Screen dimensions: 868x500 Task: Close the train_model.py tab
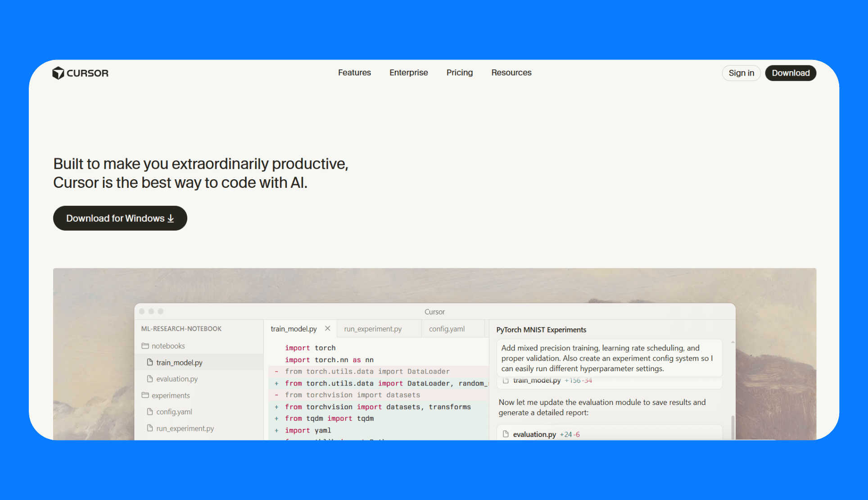point(328,328)
